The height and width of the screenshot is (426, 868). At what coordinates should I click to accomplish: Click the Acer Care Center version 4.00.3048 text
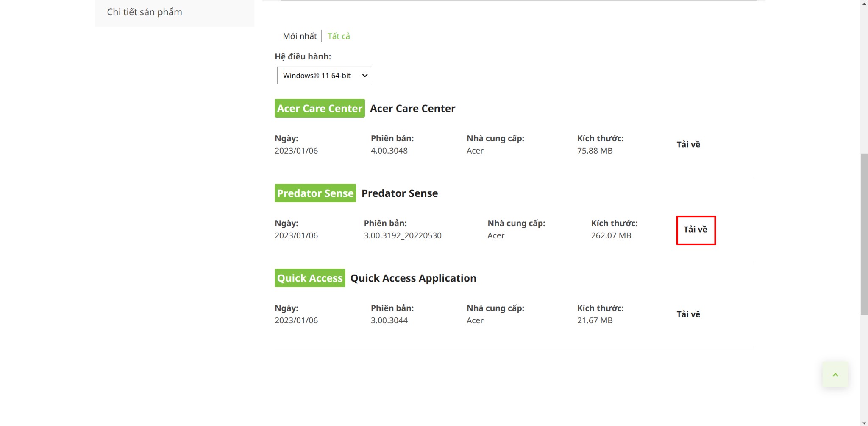click(389, 151)
